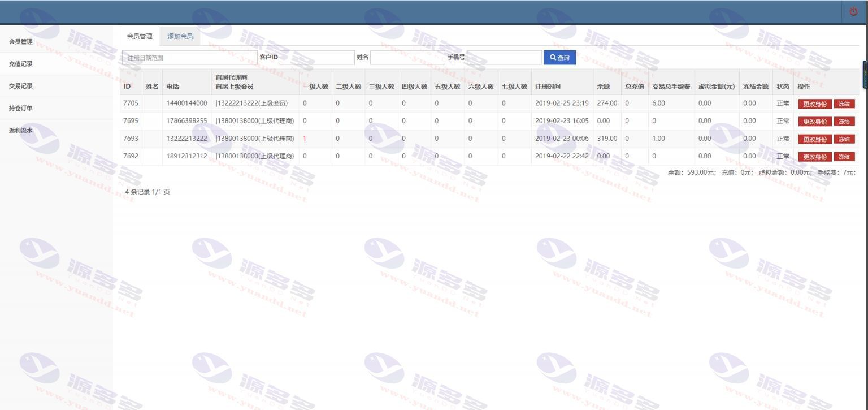The width and height of the screenshot is (868, 410).
Task: Click 冻结 for member 7692
Action: [844, 157]
